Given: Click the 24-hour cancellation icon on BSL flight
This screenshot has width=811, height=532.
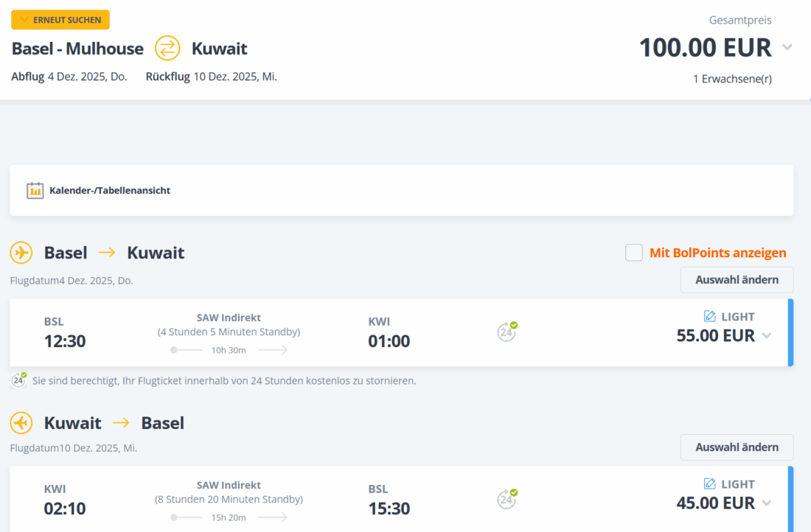Looking at the screenshot, I should pos(507,332).
